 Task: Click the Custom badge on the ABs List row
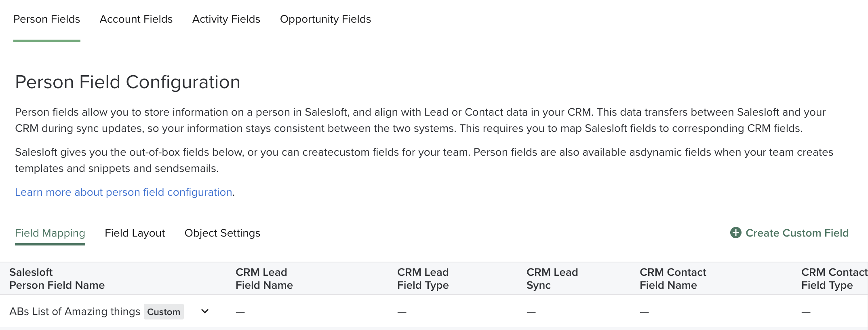pos(164,312)
